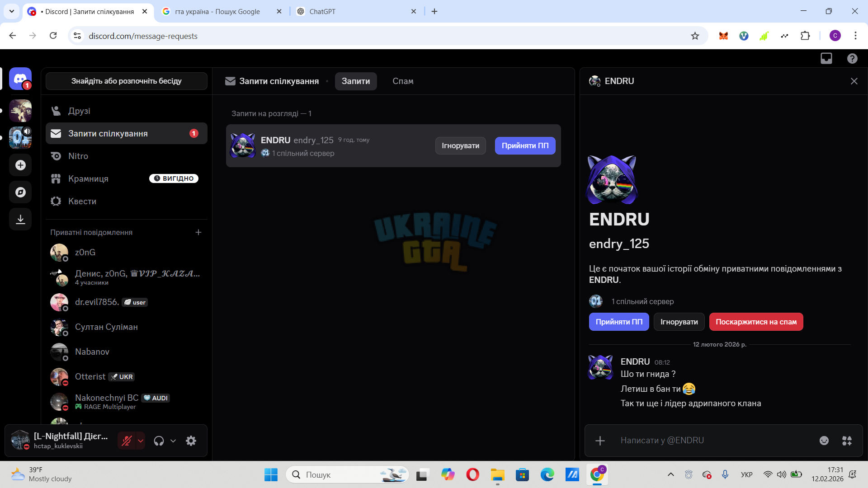Viewport: 868px width, 488px height.
Task: Select Запити спілкування in the sidebar
Action: point(127,133)
